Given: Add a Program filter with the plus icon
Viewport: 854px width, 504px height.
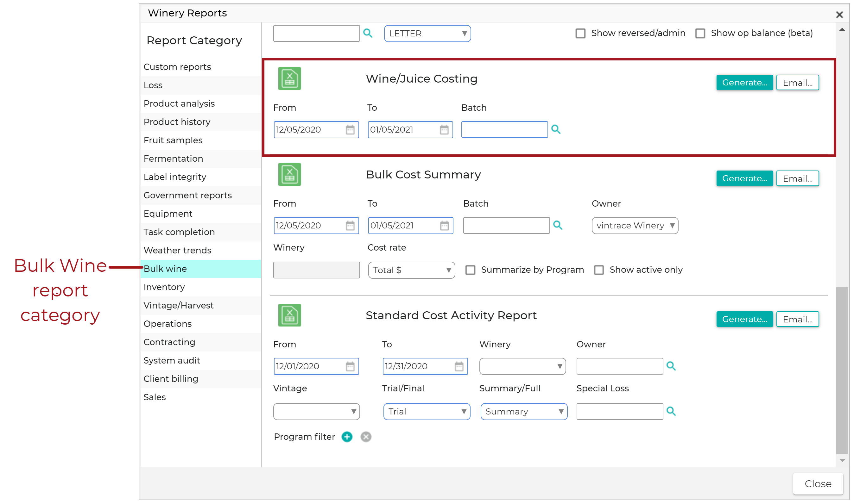Looking at the screenshot, I should (347, 436).
